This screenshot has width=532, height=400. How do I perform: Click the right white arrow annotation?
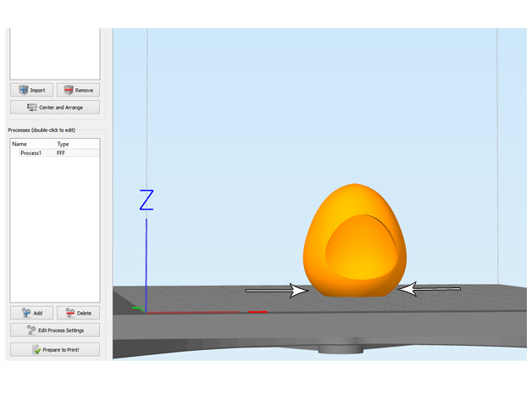(429, 289)
